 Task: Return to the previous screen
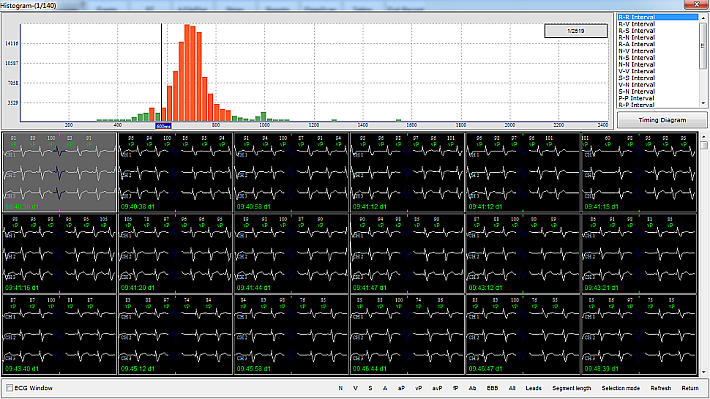tap(690, 388)
